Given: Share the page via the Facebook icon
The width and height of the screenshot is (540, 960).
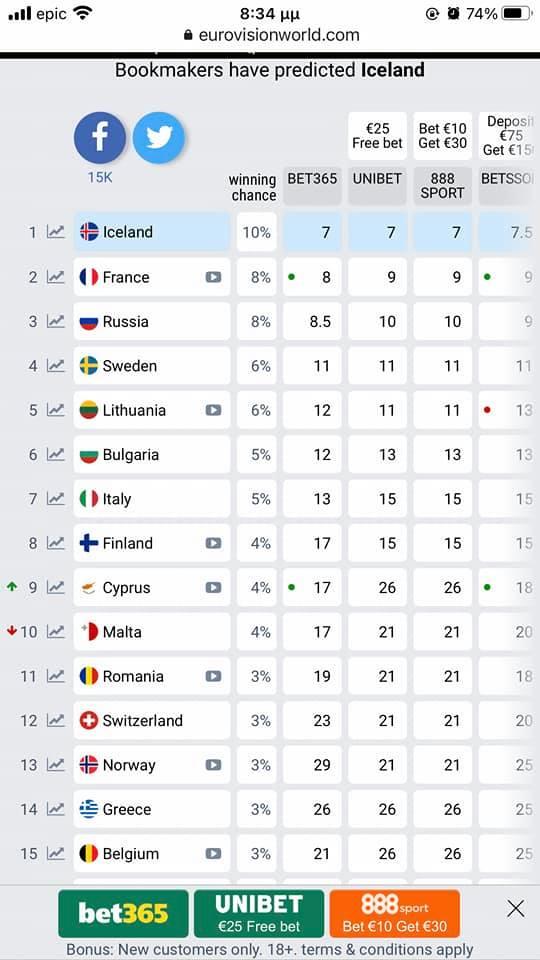Looking at the screenshot, I should 100,138.
